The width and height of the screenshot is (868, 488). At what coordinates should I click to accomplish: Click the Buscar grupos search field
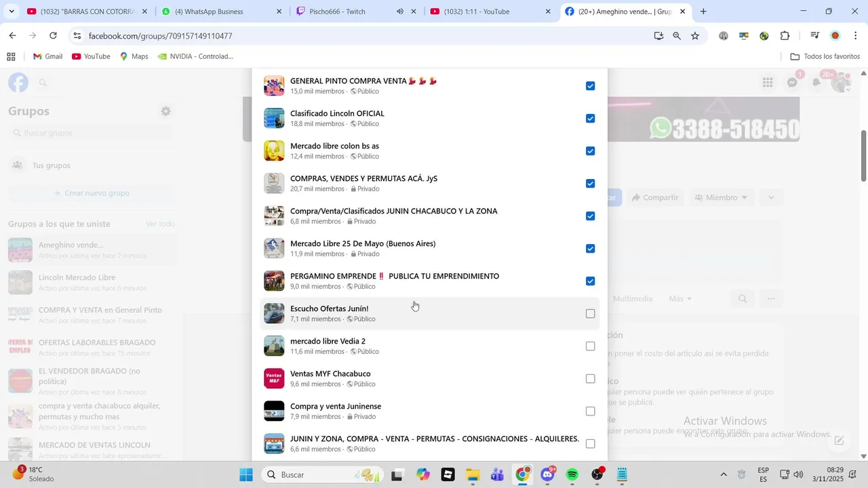coord(92,133)
